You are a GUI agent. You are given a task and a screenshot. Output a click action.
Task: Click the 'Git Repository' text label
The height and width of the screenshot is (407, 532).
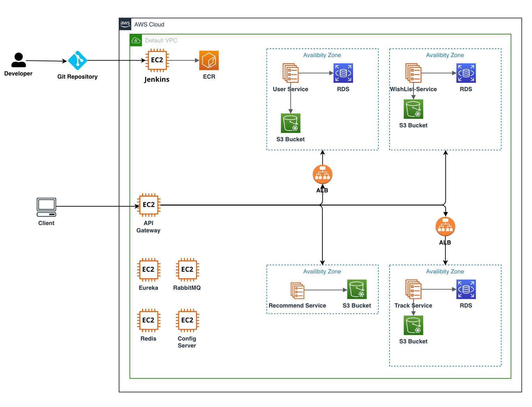[x=77, y=77]
